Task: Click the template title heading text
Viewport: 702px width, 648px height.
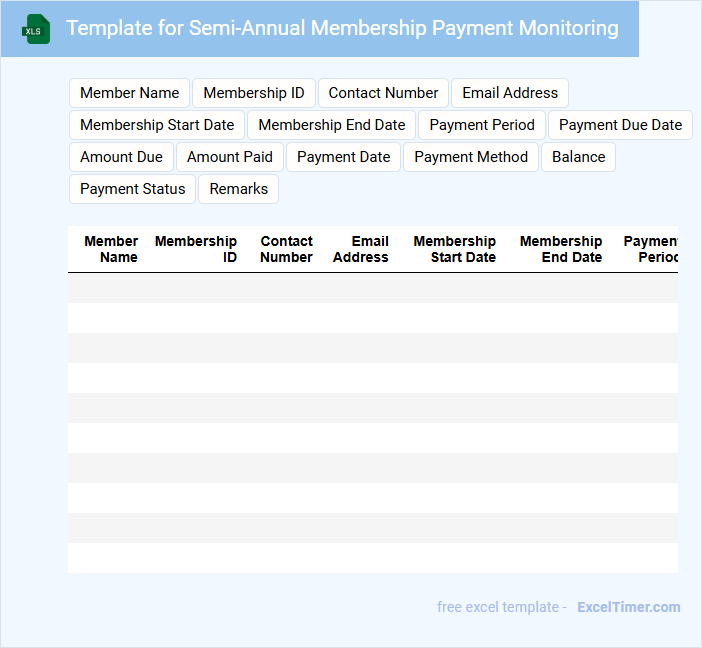Action: 342,28
